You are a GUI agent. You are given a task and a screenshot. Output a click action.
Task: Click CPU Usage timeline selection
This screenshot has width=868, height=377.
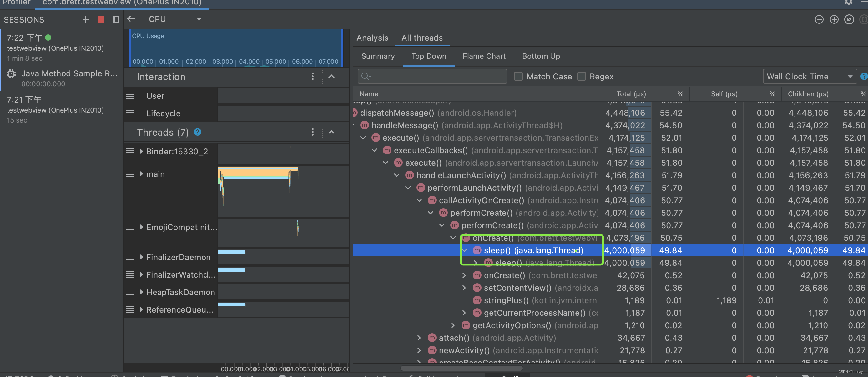pyautogui.click(x=236, y=48)
